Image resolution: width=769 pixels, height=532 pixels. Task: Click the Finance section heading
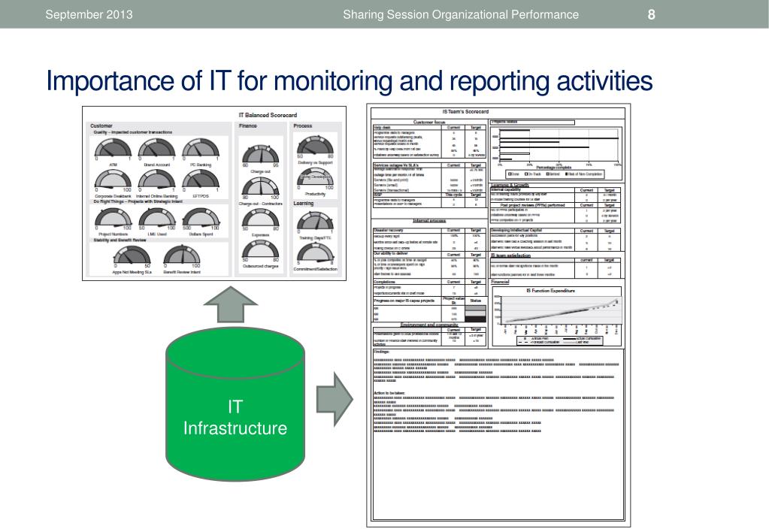pyautogui.click(x=248, y=126)
